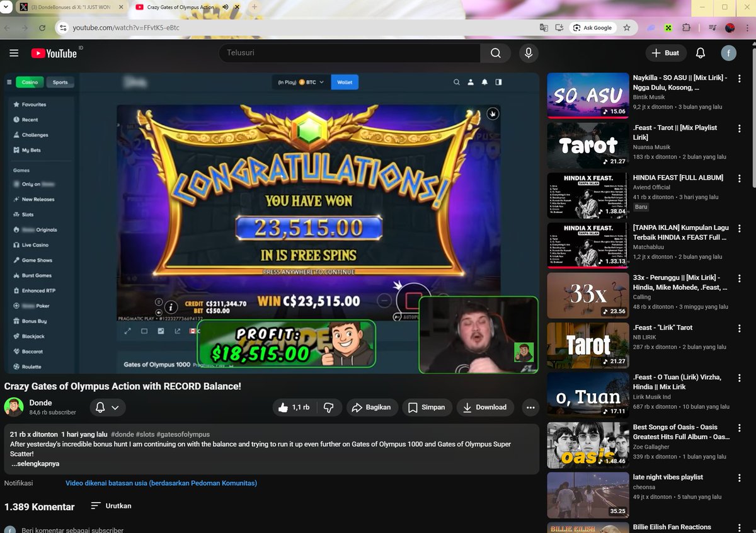Mute tab using the speaker icon
This screenshot has height=533, width=756.
225,7
